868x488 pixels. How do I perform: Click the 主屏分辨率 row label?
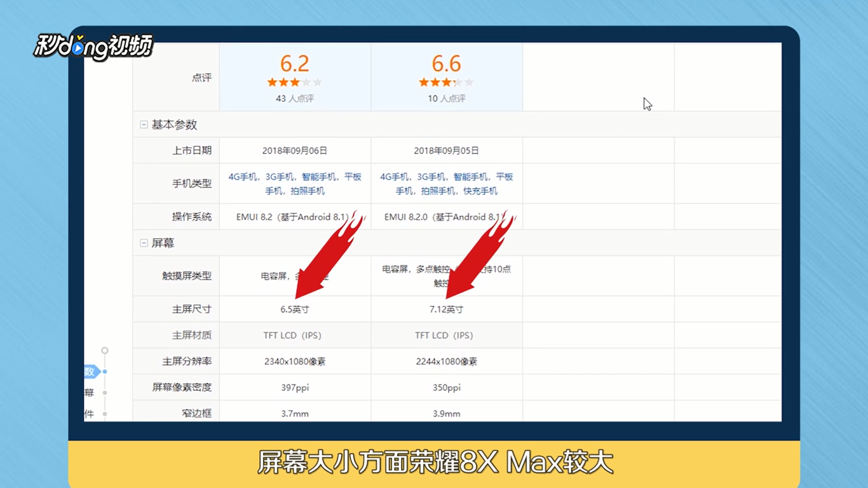click(x=187, y=362)
